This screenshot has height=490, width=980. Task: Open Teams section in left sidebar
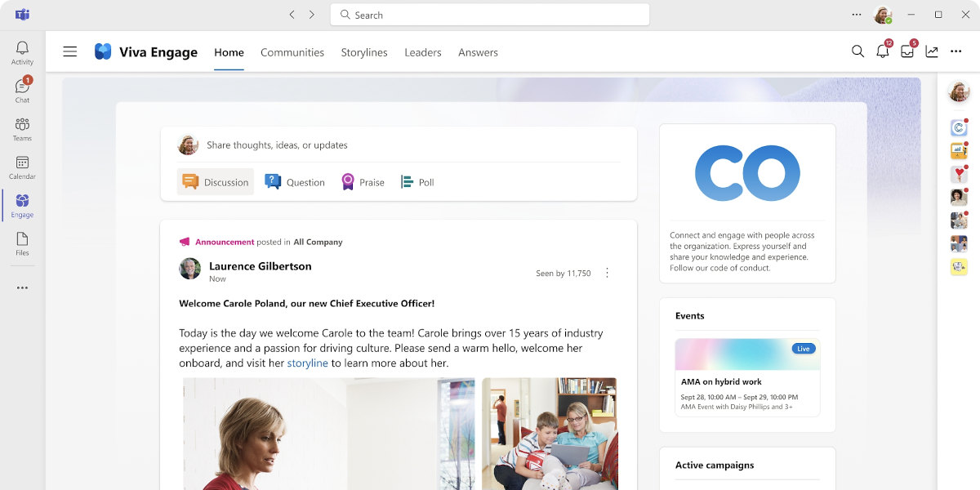click(22, 129)
